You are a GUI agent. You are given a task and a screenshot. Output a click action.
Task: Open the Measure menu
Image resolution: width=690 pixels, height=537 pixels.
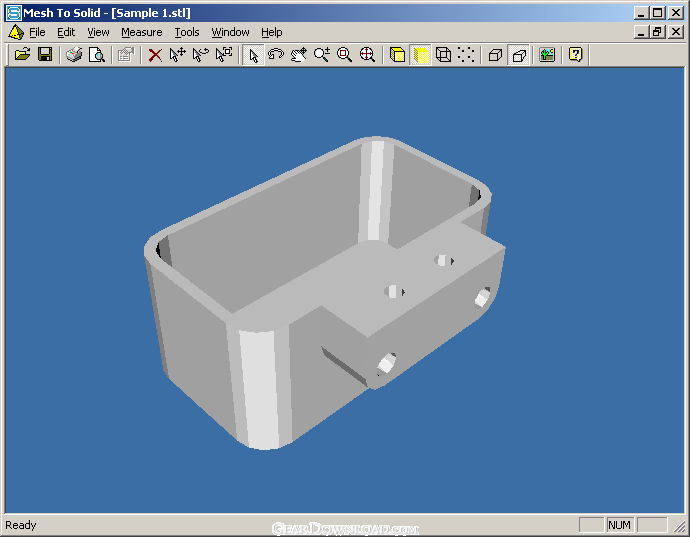141,32
